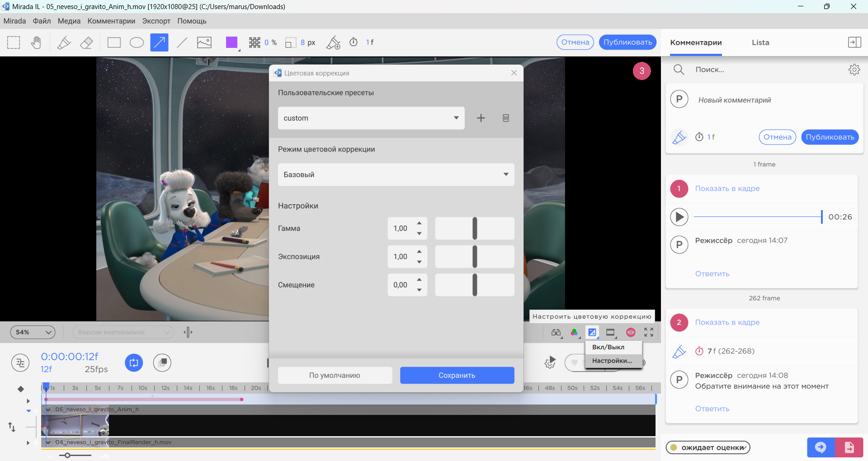Screen dimensions: 868x461
Task: Open the Медиа menu
Action: click(69, 21)
